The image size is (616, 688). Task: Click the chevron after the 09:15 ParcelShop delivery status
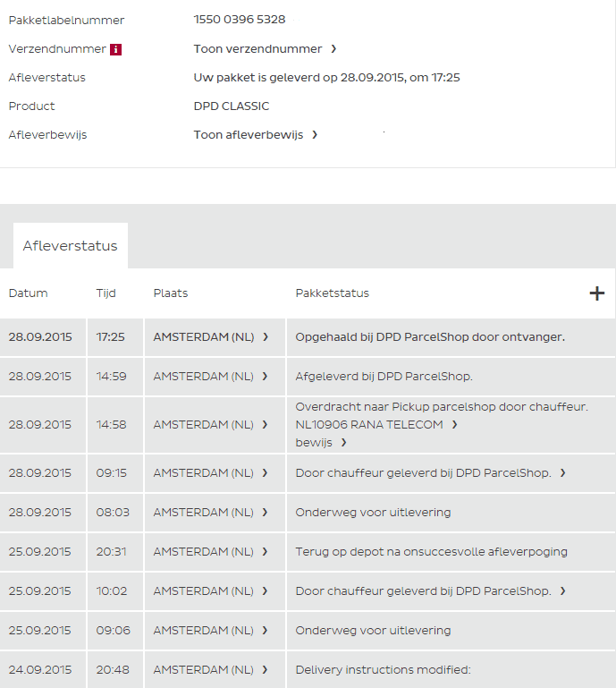pyautogui.click(x=562, y=473)
